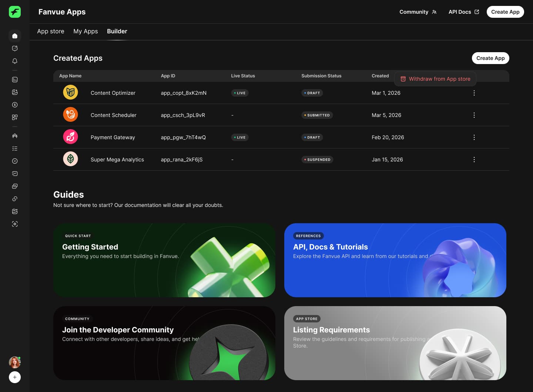Image resolution: width=533 pixels, height=392 pixels.
Task: Open the dollar coin Earnings icon
Action: pos(15,105)
